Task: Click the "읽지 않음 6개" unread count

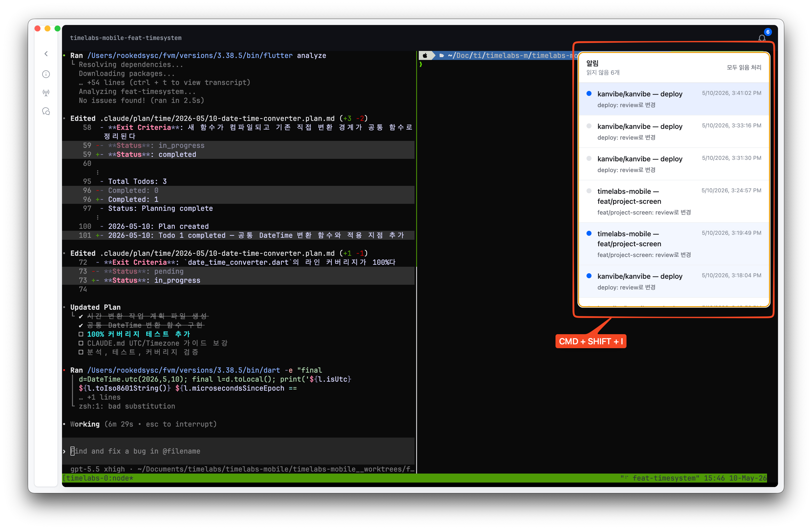Action: coord(603,73)
